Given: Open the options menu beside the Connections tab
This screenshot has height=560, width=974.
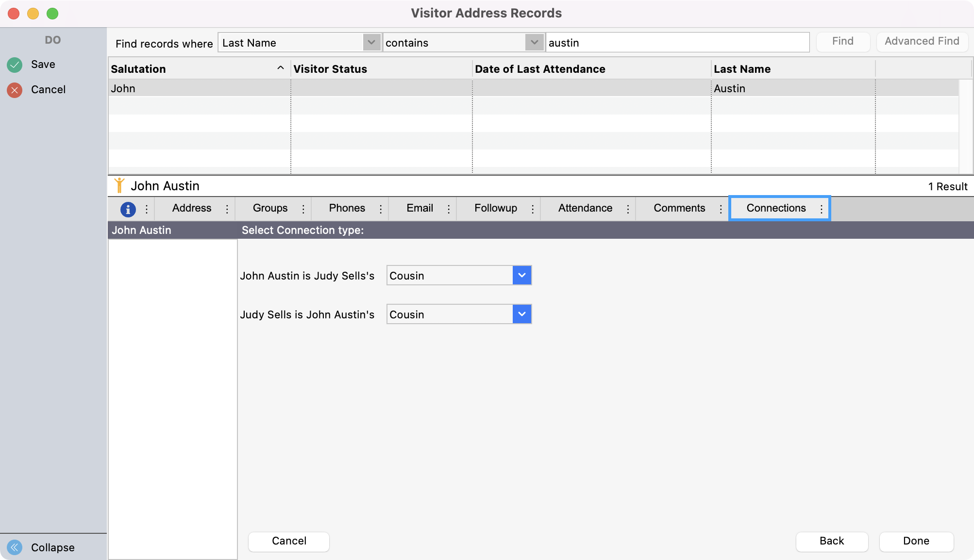Looking at the screenshot, I should (x=822, y=208).
